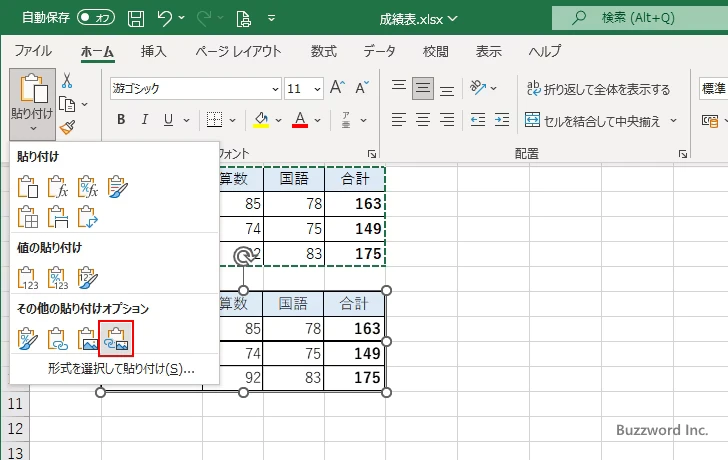Choose Paste Formulas (fx) icon
728x460 pixels.
[x=58, y=187]
